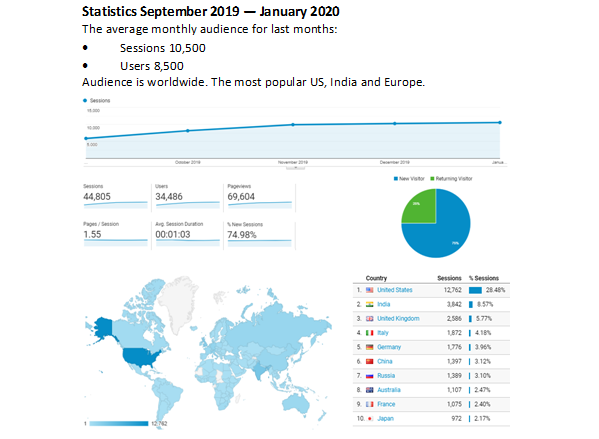Screen dimensions: 599x439
Task: Click the United Kingdom flag icon
Action: [x=369, y=319]
